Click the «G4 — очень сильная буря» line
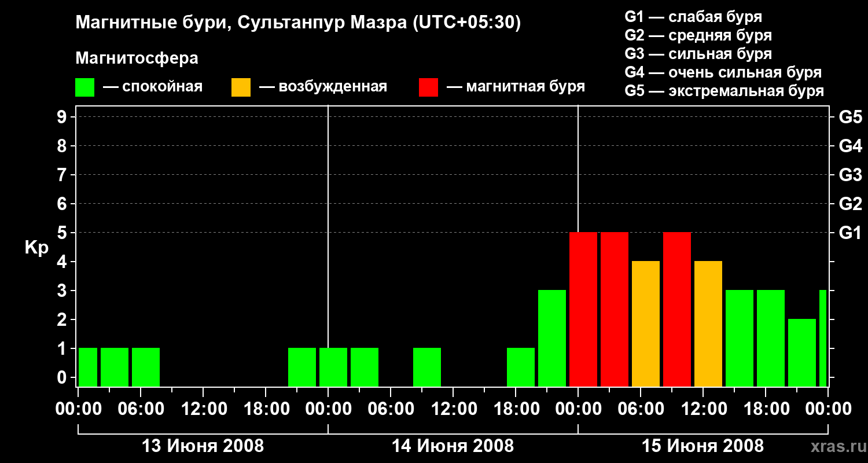868x463 pixels. 723,72
